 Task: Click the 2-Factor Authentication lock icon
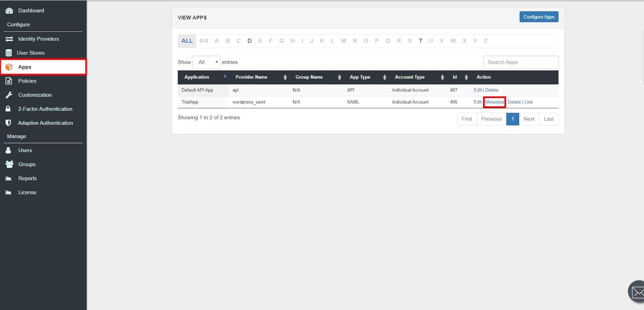[x=8, y=109]
